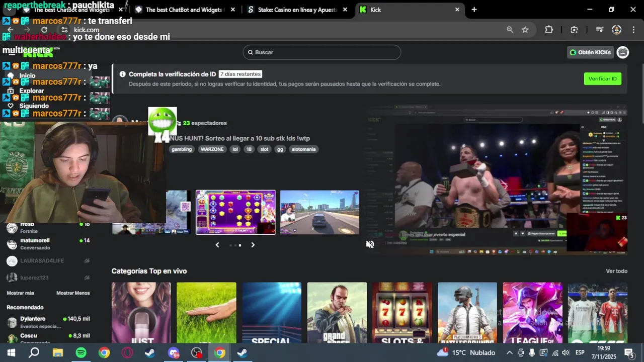Click the Obtén KICKs button

(x=590, y=52)
